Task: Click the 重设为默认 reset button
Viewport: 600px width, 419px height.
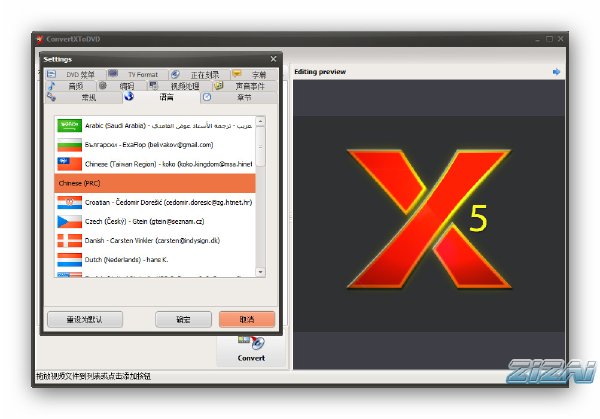Action: [x=85, y=319]
